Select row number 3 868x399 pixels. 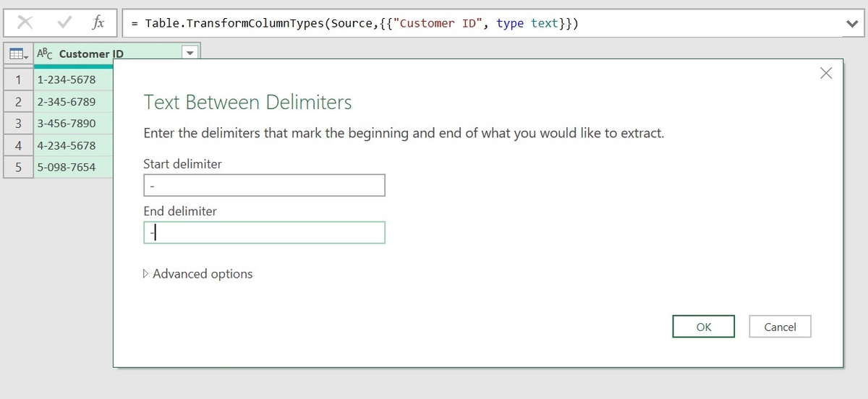pos(18,124)
